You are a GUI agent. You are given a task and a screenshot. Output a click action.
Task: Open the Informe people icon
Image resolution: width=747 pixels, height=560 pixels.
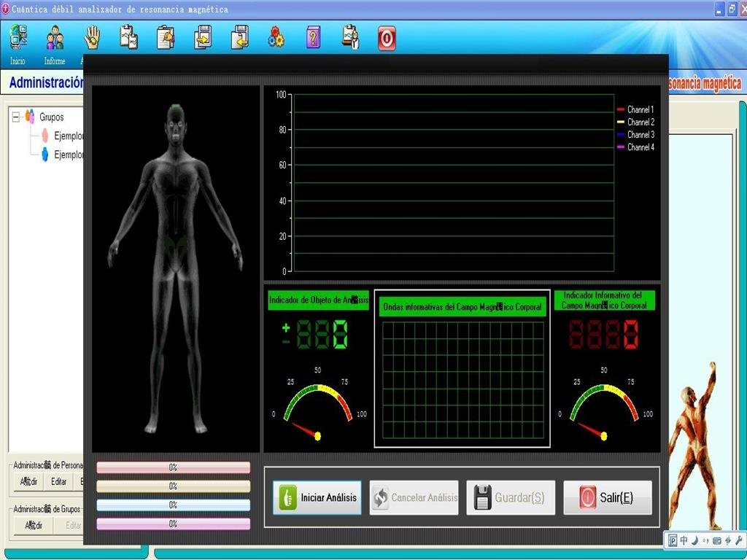pos(55,37)
